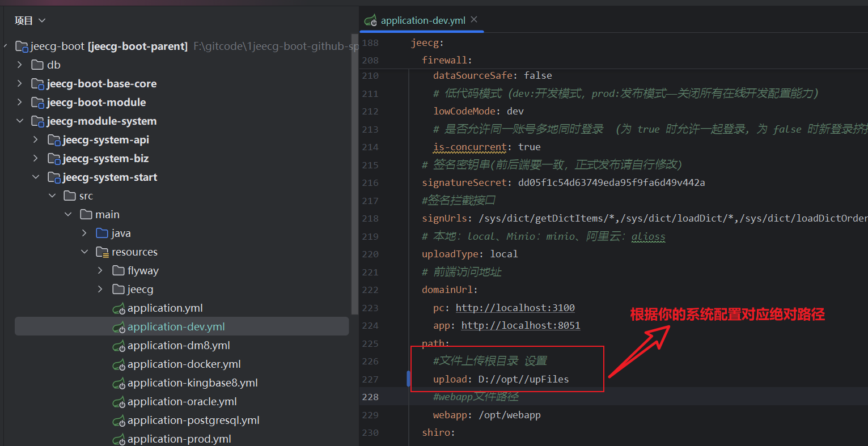Click the upload path D://opt//upFiles
Image resolution: width=868 pixels, height=446 pixels.
click(523, 379)
